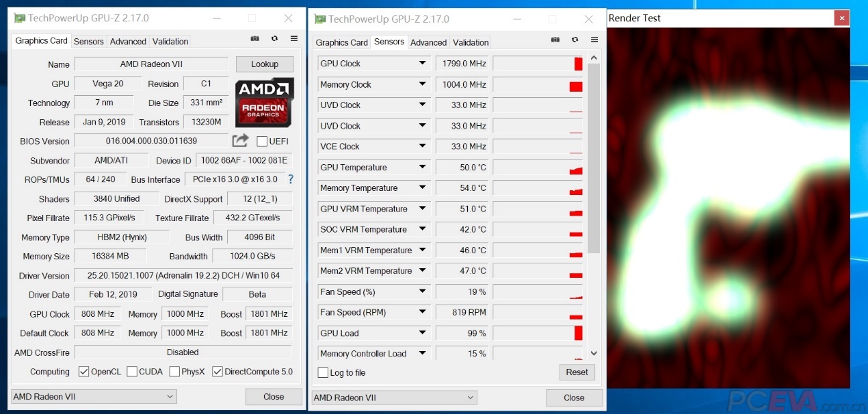The image size is (868, 414).
Task: Click GPU Clock history graph
Action: [x=538, y=64]
